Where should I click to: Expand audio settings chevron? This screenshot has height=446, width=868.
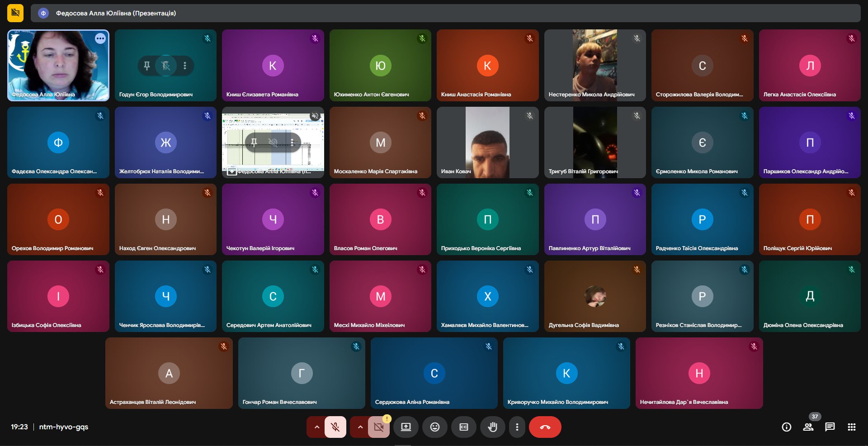316,427
